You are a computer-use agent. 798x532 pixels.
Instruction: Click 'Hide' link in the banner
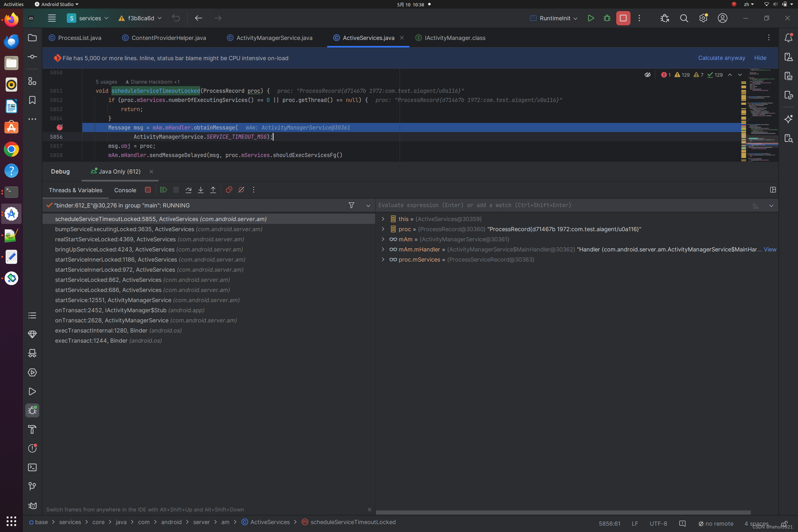pos(760,58)
